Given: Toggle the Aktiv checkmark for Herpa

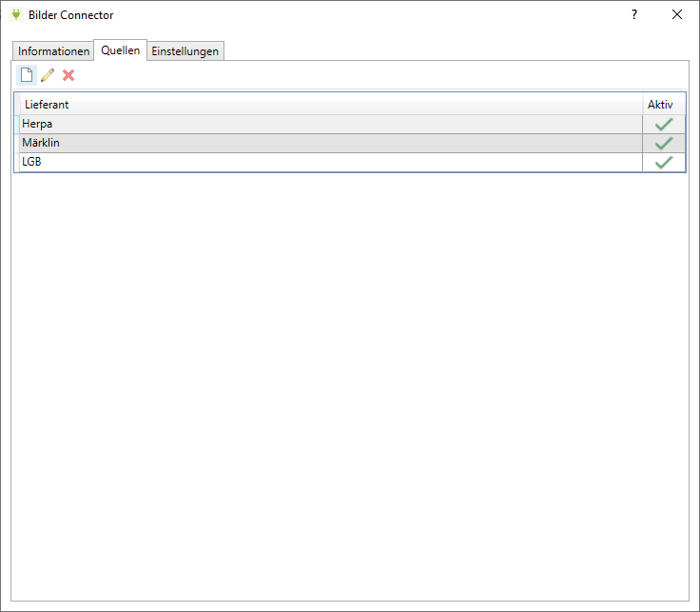Looking at the screenshot, I should (664, 125).
